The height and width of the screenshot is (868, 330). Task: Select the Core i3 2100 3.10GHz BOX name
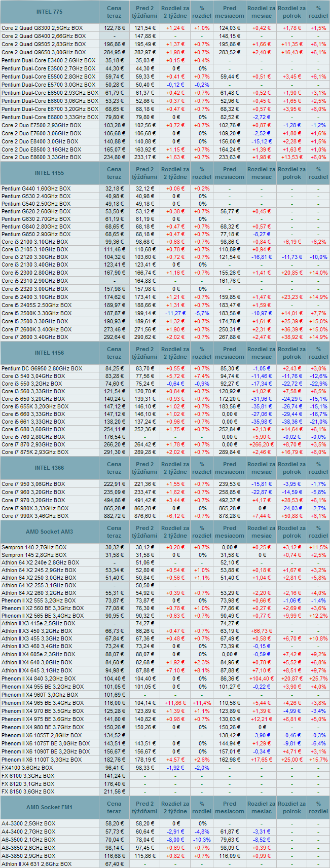[34, 242]
